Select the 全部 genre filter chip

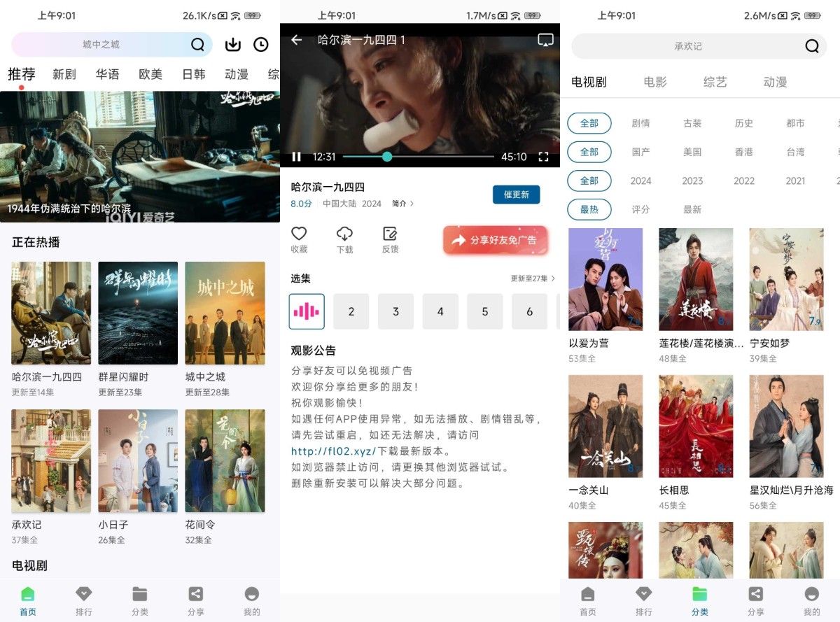589,123
